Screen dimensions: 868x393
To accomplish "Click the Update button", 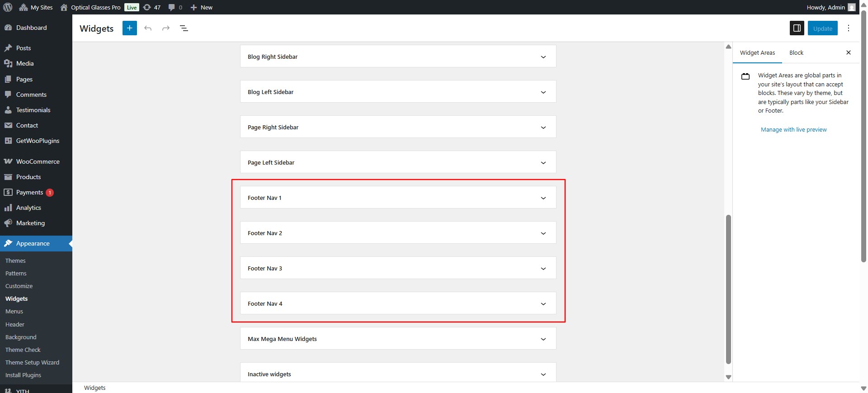I will [x=823, y=28].
